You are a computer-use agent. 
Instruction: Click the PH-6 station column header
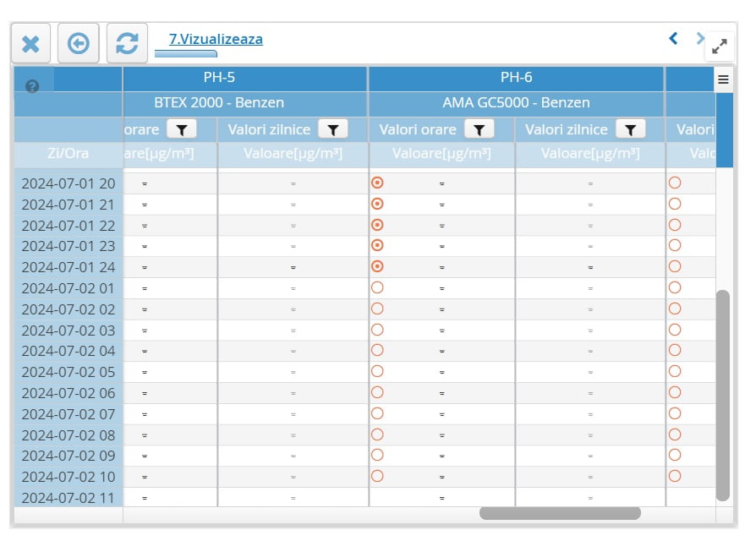pos(516,78)
